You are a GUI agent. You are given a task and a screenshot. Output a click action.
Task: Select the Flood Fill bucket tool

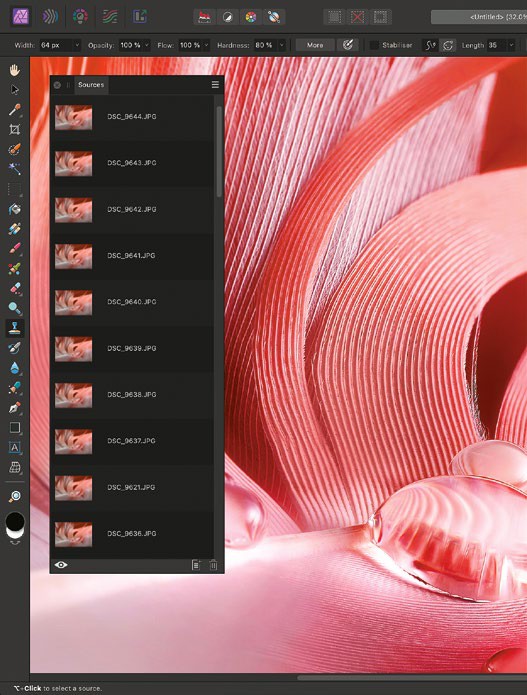click(15, 209)
